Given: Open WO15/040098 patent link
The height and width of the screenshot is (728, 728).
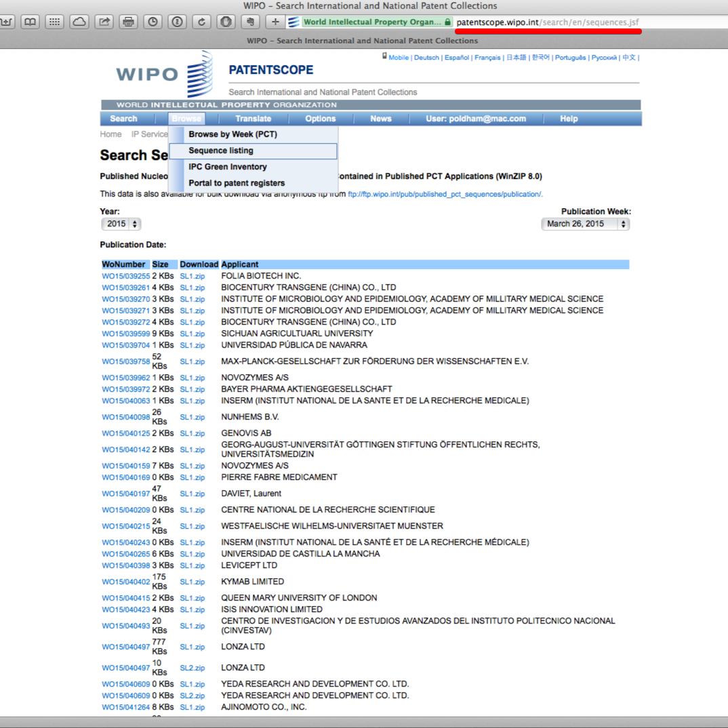Looking at the screenshot, I should pos(126,418).
